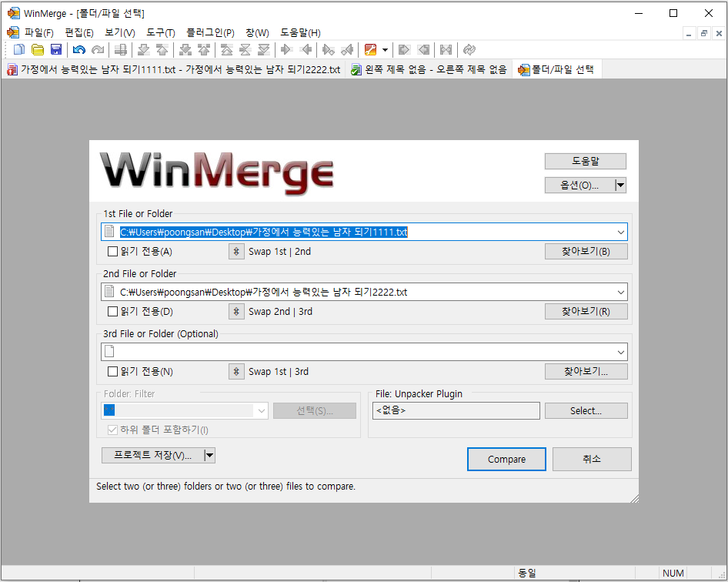The image size is (728, 582).
Task: Click the Previous conflict toolbar icon
Action: point(204,50)
